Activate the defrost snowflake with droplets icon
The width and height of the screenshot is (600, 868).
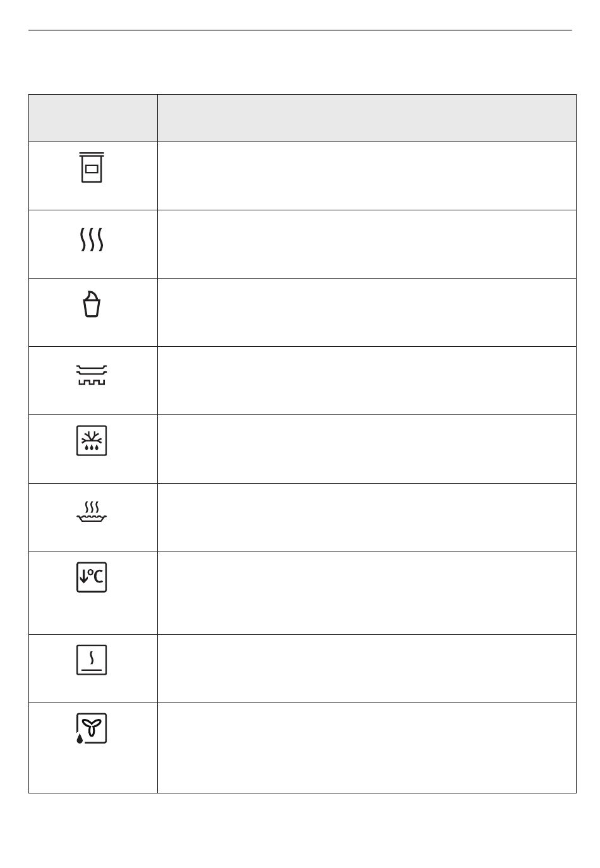[x=92, y=440]
